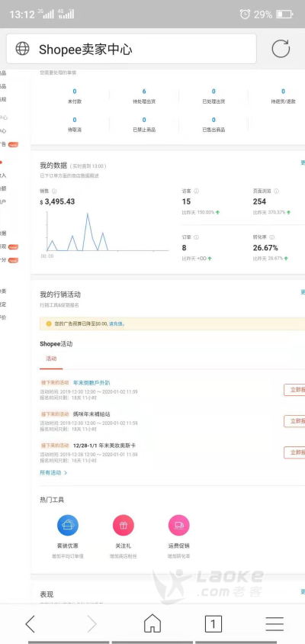The width and height of the screenshot is (305, 644).
Task: Click the 运费促销 shipping truck icon
Action: (179, 525)
